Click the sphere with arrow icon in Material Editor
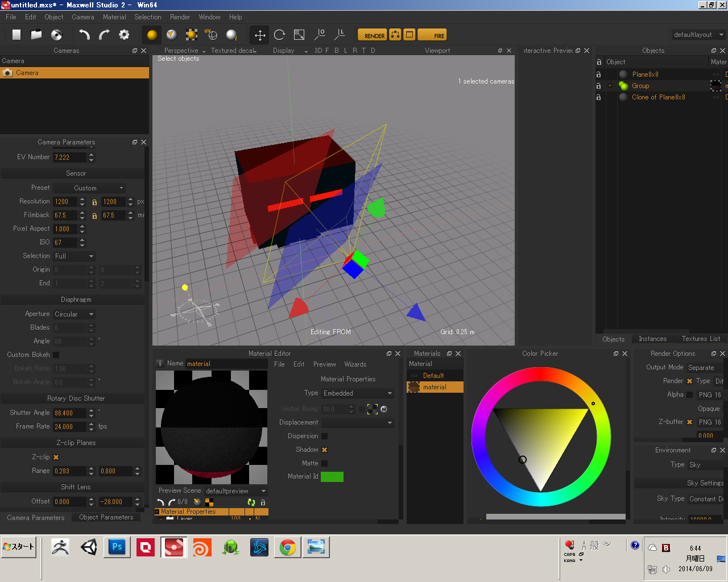 [197, 502]
